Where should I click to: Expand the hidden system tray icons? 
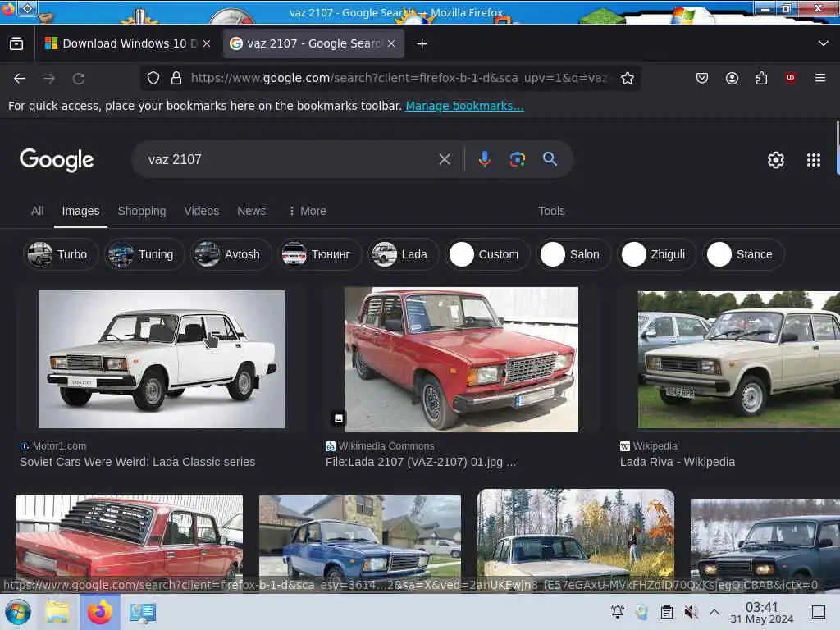714,611
